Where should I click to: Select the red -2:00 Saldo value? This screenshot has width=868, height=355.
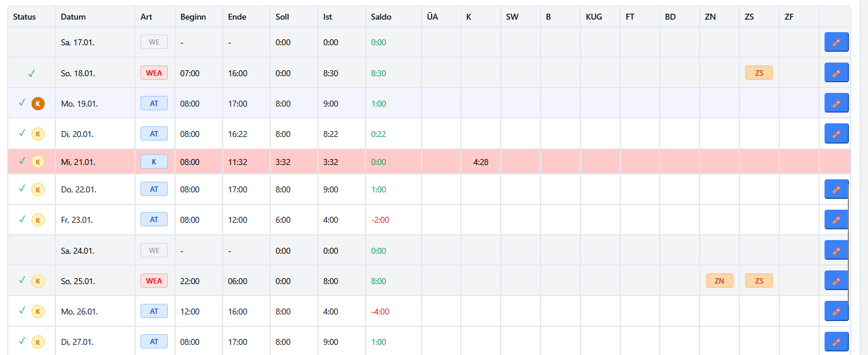[x=380, y=220]
